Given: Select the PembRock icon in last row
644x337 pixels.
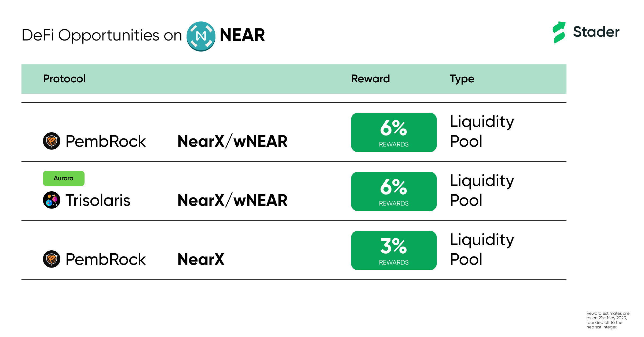Looking at the screenshot, I should click(x=52, y=259).
